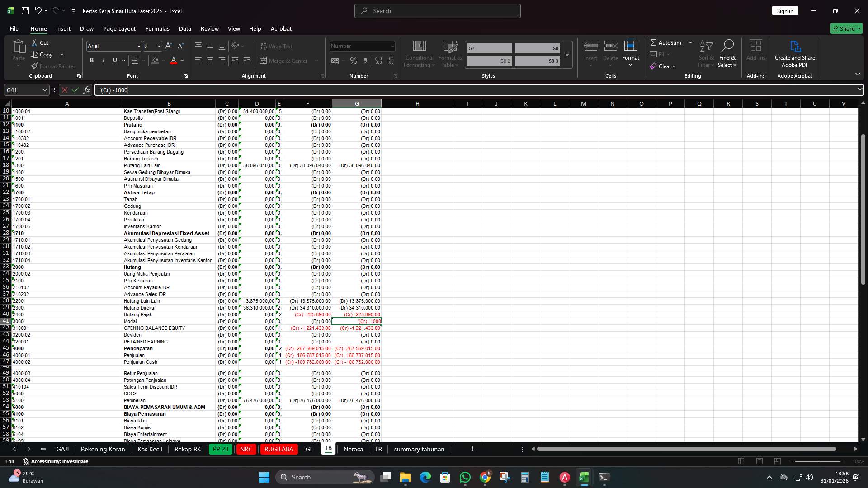
Task: Toggle italic formatting
Action: coord(103,60)
